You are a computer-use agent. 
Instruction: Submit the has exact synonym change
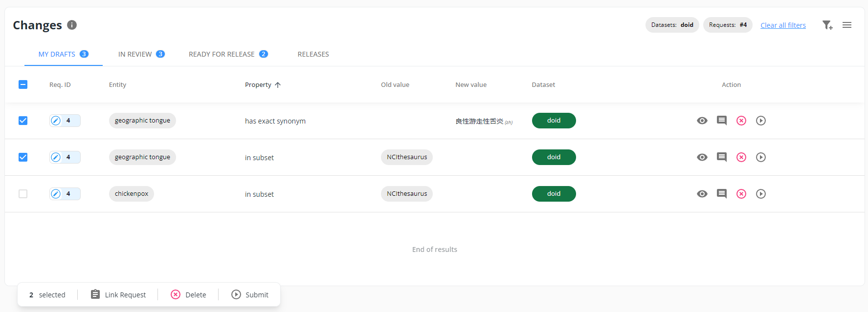coord(760,121)
